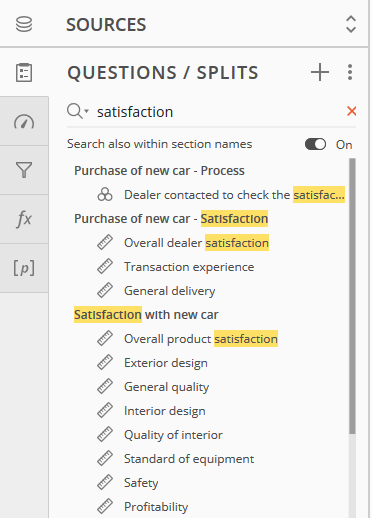Viewport: 372px width, 518px height.
Task: Expand the Sources panel chevrons
Action: tap(351, 24)
